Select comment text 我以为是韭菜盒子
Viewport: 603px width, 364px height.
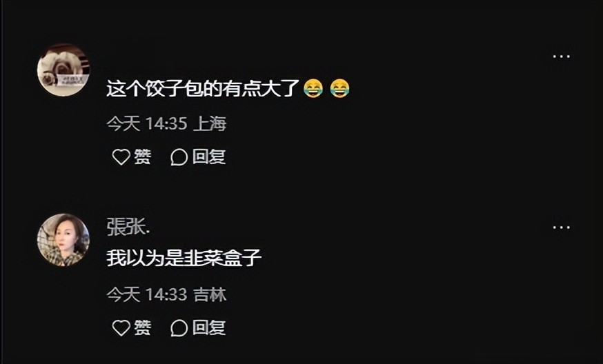[184, 258]
